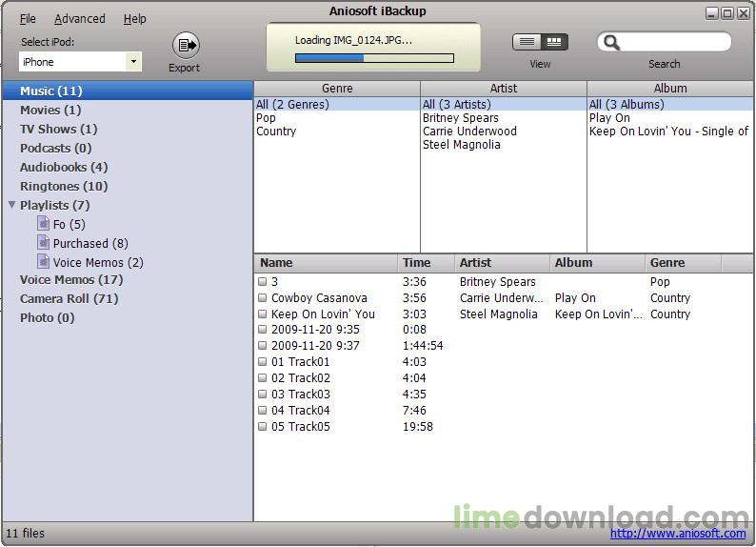
Task: Open the File menu
Action: (x=28, y=19)
